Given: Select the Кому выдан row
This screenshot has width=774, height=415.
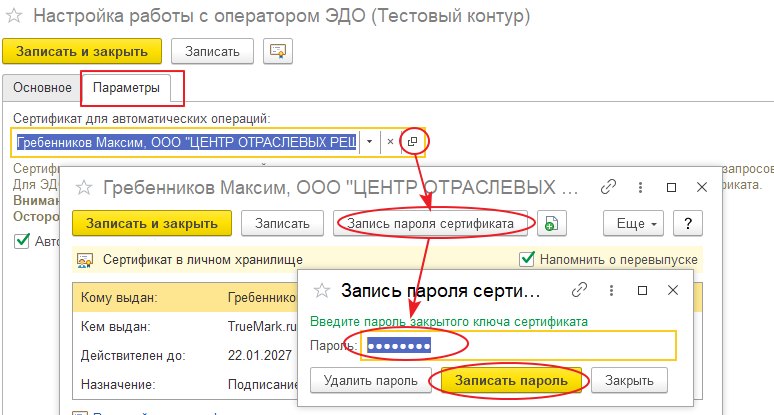Looking at the screenshot, I should (185, 298).
